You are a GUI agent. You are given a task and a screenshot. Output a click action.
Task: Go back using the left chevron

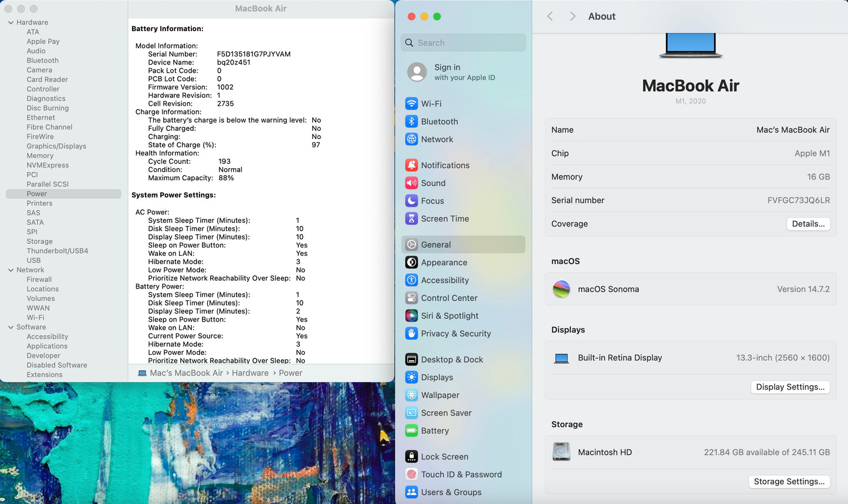click(550, 16)
